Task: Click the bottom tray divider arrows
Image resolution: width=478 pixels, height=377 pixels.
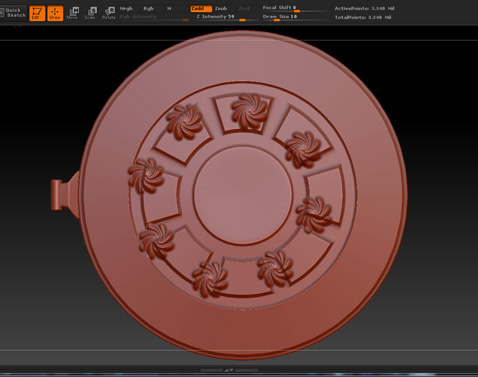Action: pyautogui.click(x=229, y=370)
